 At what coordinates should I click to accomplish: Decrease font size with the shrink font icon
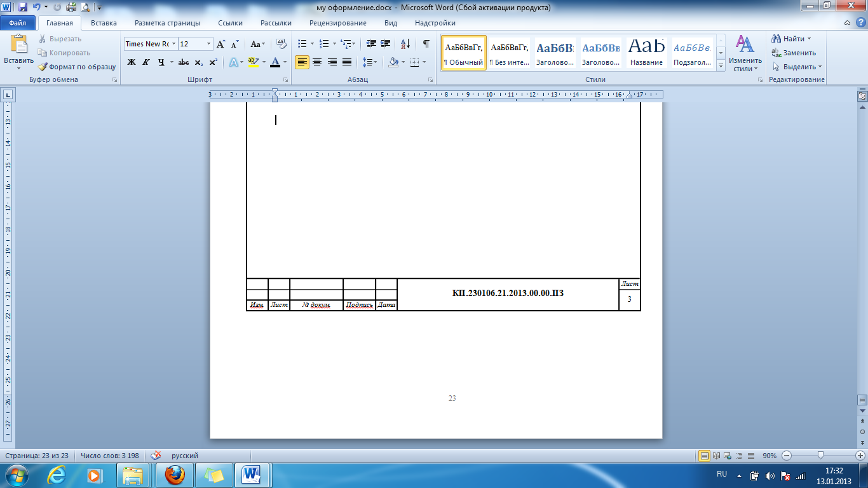pyautogui.click(x=234, y=44)
